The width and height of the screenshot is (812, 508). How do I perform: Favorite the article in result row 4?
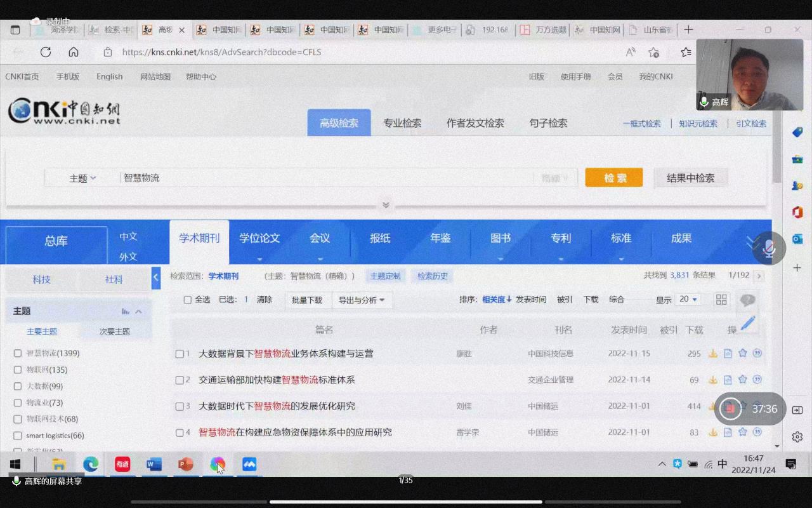pos(742,432)
